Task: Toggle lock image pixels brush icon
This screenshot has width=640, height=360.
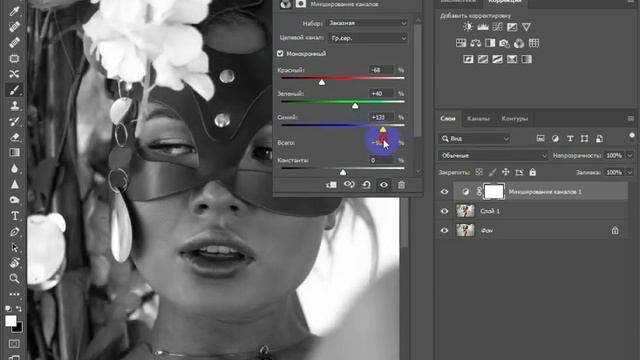Action: pyautogui.click(x=493, y=172)
